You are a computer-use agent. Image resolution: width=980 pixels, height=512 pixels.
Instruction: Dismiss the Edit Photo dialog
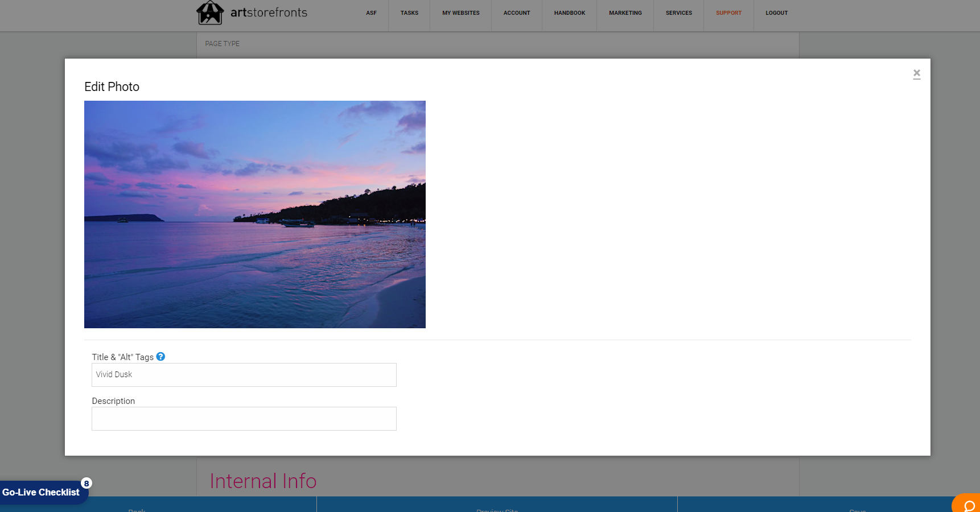point(916,73)
